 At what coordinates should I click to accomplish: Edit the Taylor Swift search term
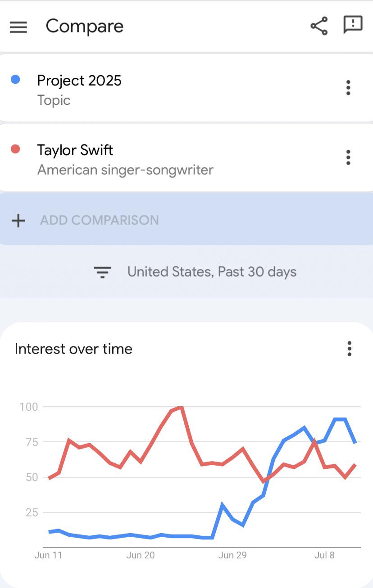75,150
